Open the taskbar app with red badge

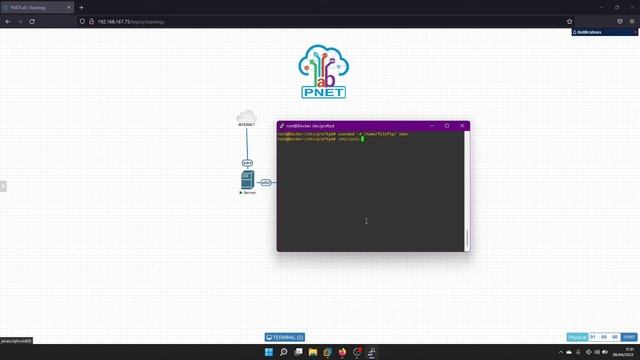[x=357, y=352]
